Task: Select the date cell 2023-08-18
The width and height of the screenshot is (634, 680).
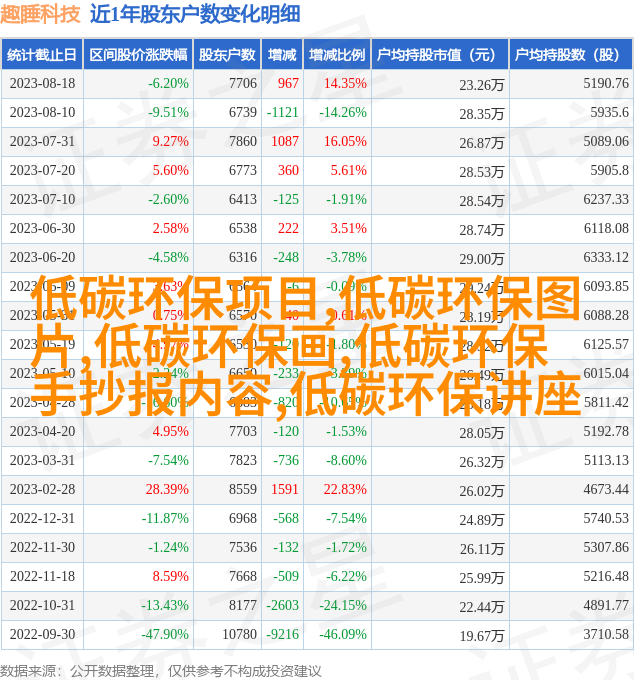Action: (42, 83)
